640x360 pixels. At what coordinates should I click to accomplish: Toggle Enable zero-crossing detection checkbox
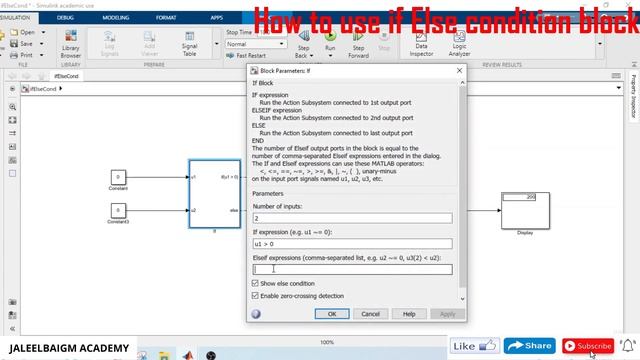(255, 296)
